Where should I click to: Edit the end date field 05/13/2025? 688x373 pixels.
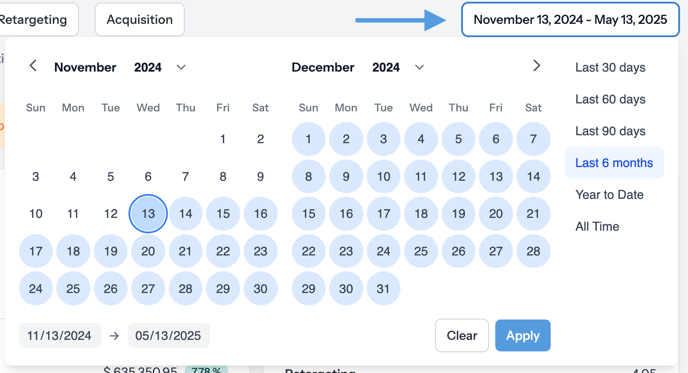click(168, 336)
